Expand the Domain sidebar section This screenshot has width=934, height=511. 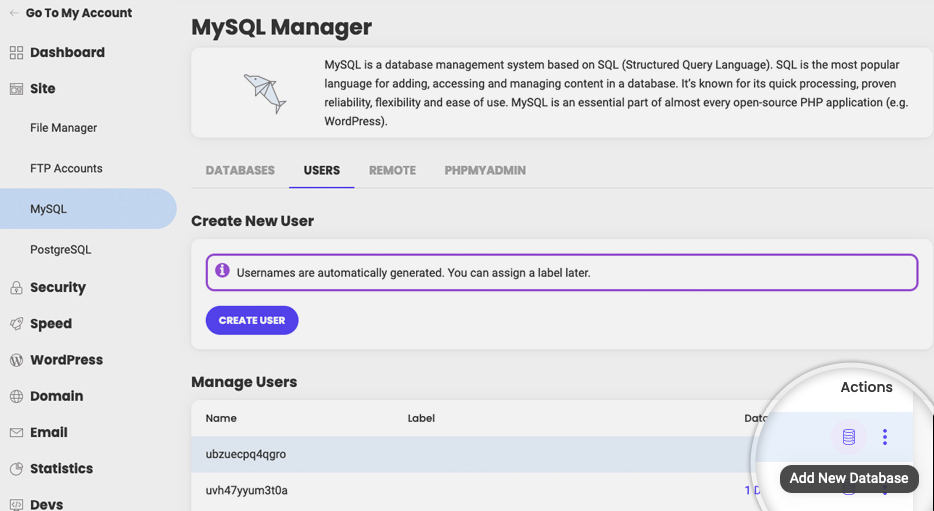[57, 396]
